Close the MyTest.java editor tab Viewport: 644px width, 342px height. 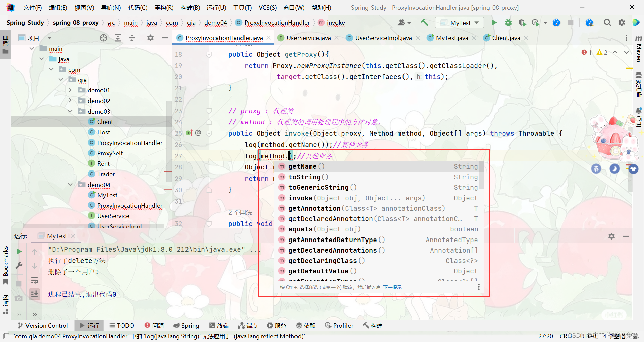click(474, 38)
